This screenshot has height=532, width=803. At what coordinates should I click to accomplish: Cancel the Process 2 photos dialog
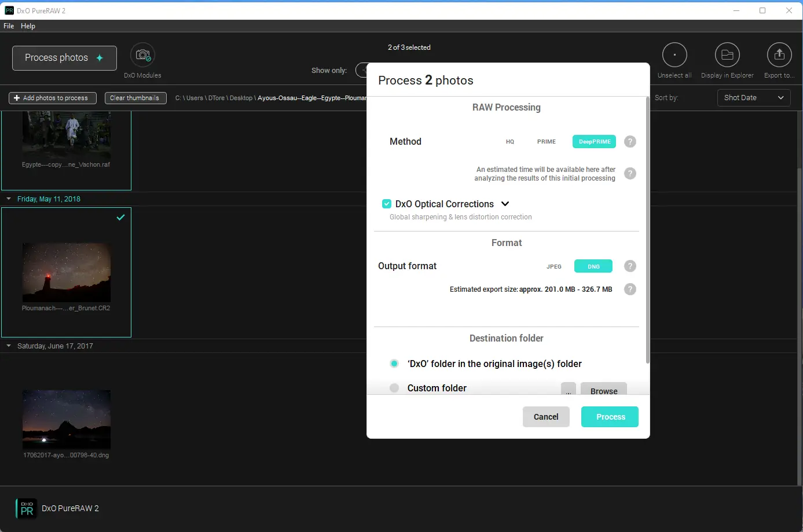click(x=546, y=417)
